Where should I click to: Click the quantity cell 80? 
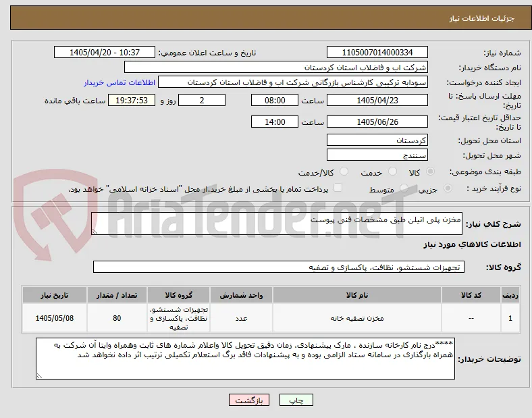point(117,318)
